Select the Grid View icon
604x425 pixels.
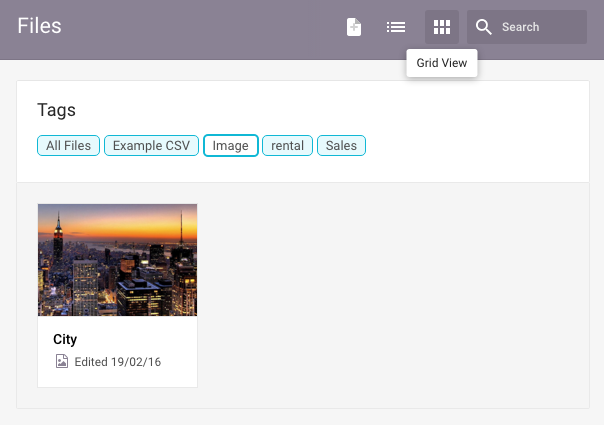pos(442,27)
